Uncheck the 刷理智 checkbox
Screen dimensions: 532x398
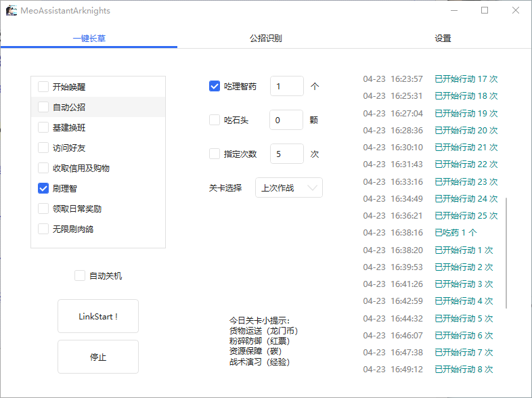[x=43, y=188]
